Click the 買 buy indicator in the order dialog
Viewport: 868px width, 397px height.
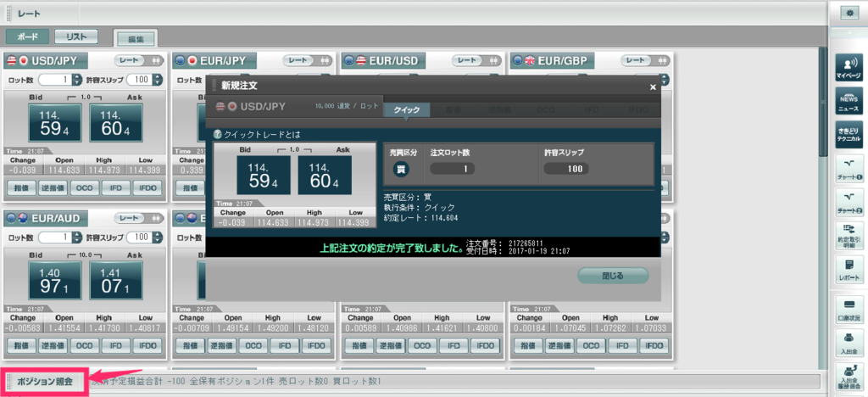click(401, 169)
